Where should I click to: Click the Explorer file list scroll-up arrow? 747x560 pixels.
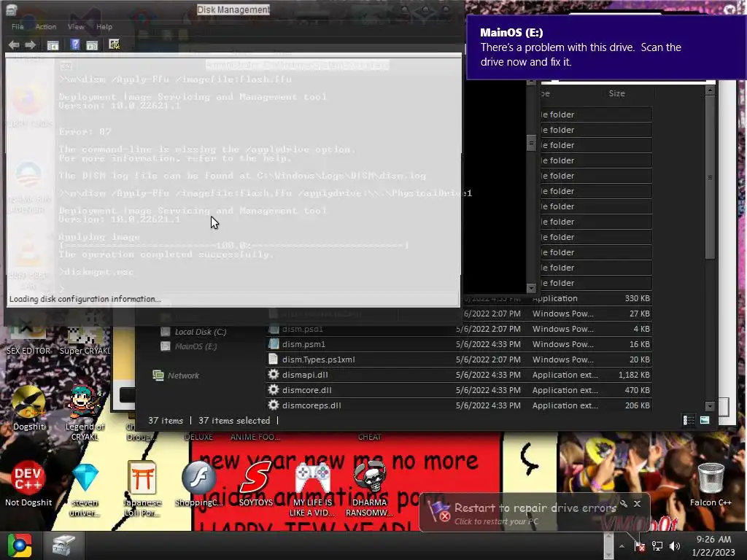[x=710, y=90]
